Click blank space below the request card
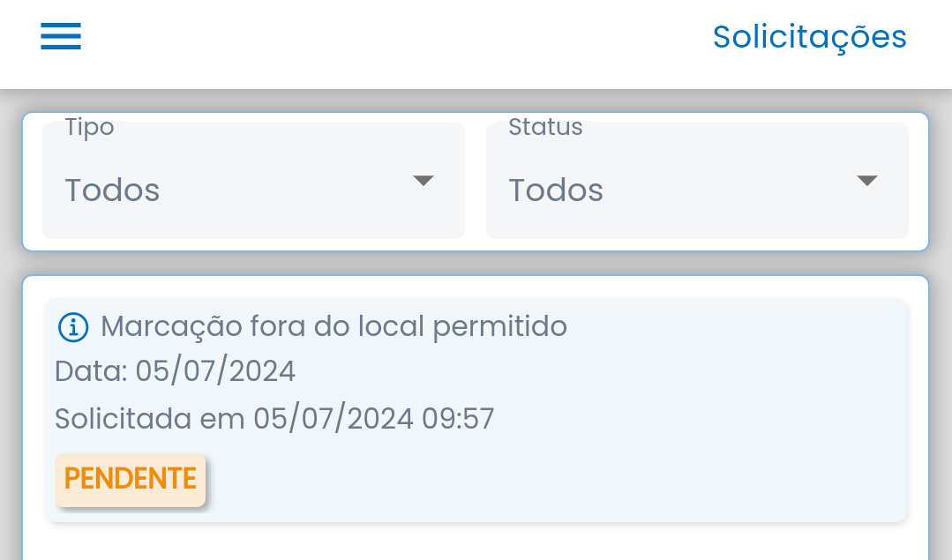The width and height of the screenshot is (952, 560). click(x=476, y=542)
